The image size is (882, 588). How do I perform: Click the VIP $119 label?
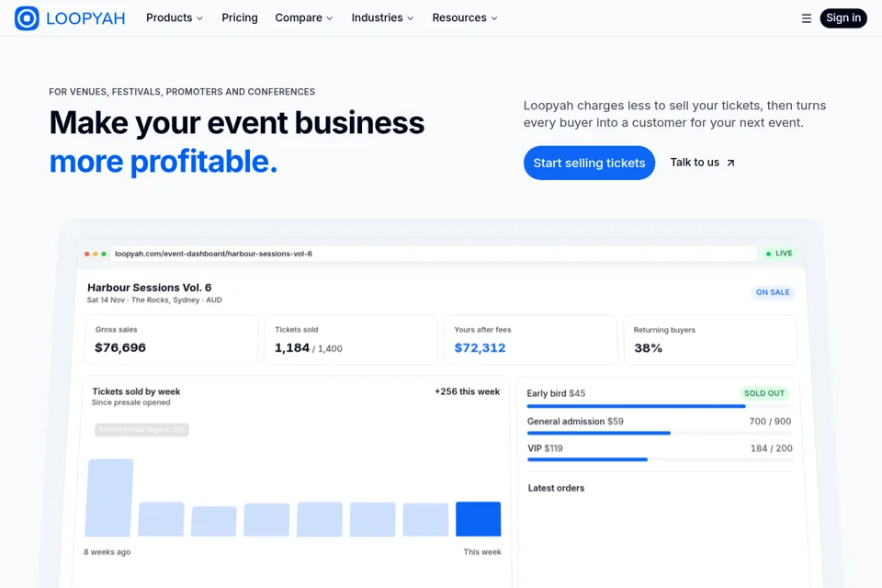pyautogui.click(x=545, y=448)
